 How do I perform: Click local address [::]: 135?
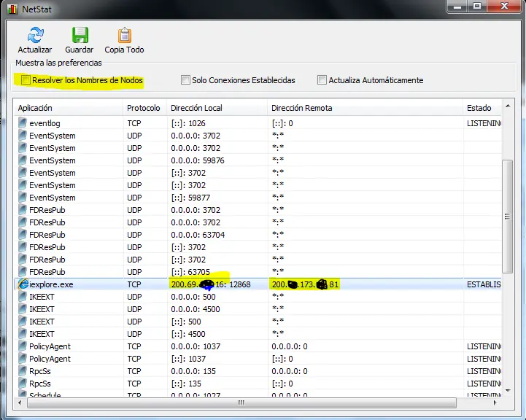coord(186,384)
